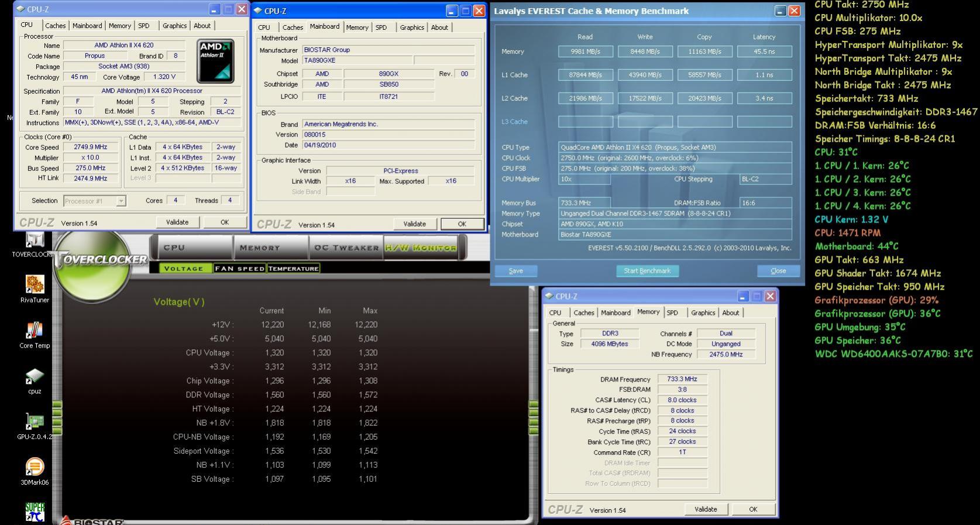Click Validate in the Mainboard CPU-Z window
Screen dimensions: 980x525
[x=414, y=224]
